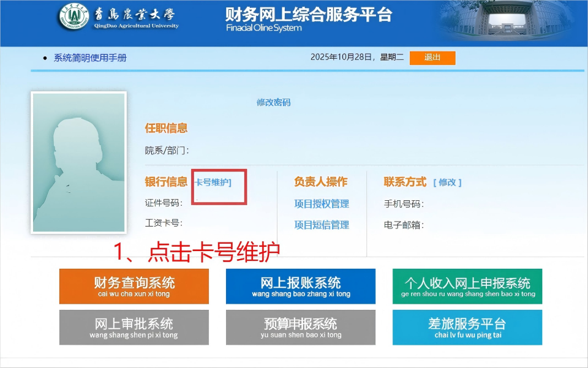Open the 修改密码 link
This screenshot has width=588, height=368.
click(273, 102)
